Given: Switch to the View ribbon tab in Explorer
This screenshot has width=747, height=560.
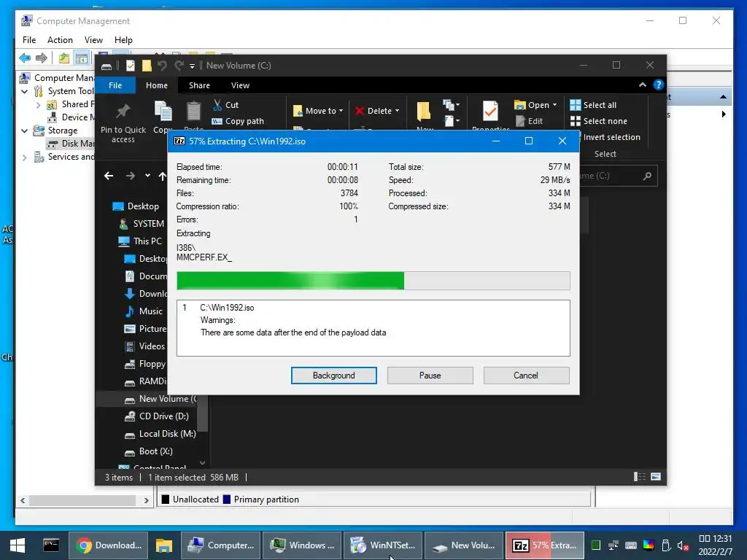Looking at the screenshot, I should tap(240, 85).
